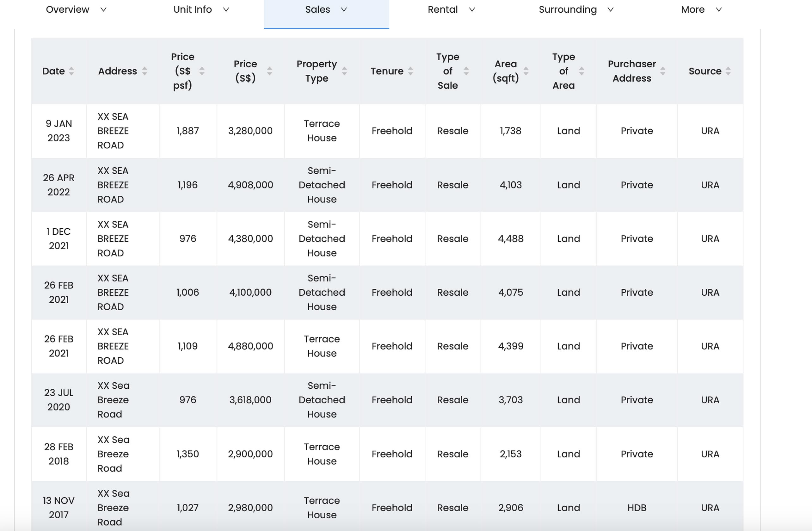Sort table by the Date sort icon
812x531 pixels.
(x=71, y=71)
